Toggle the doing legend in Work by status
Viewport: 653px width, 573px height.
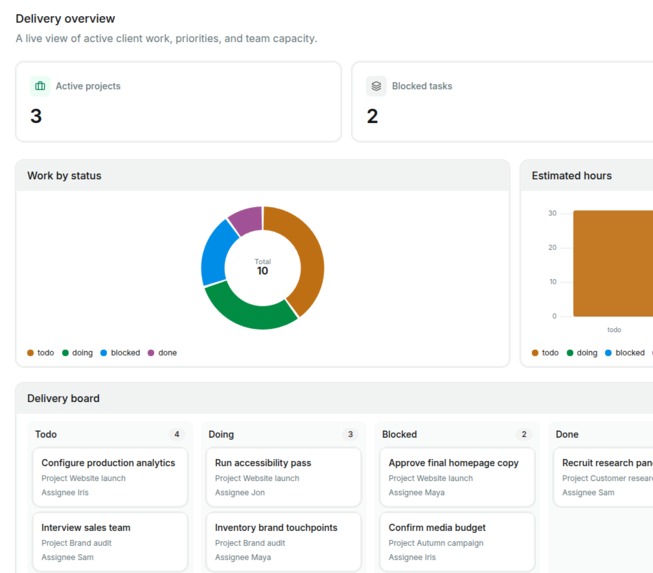click(x=77, y=353)
